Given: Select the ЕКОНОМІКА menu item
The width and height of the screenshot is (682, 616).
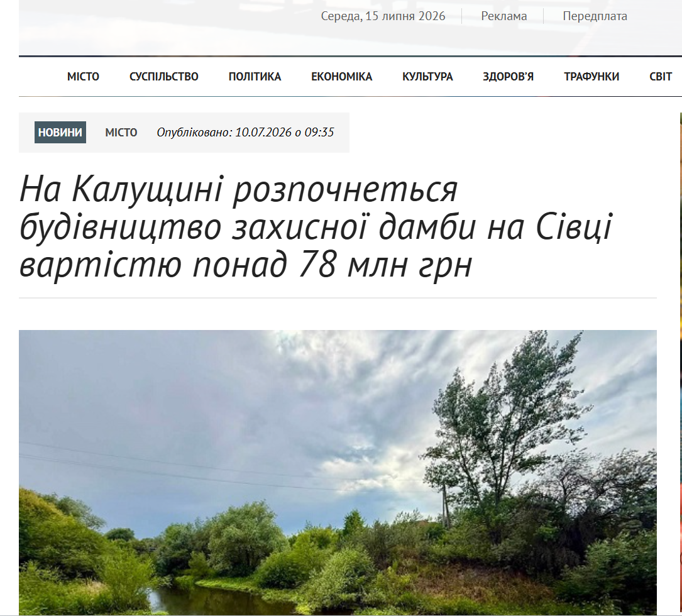Looking at the screenshot, I should [342, 77].
